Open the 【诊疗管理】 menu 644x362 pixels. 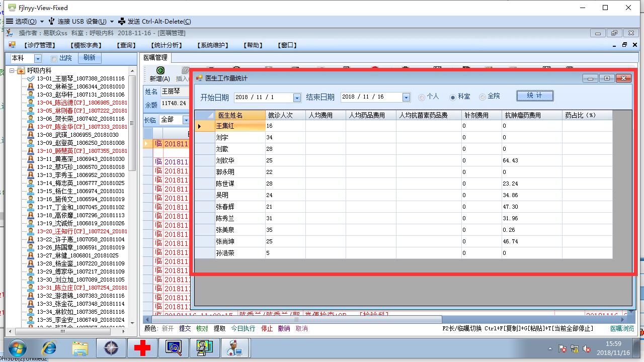(39, 45)
